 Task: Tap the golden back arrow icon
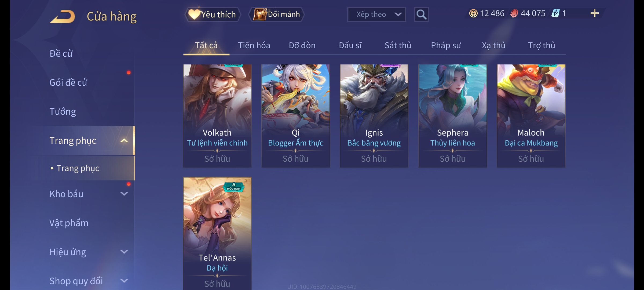tap(63, 16)
